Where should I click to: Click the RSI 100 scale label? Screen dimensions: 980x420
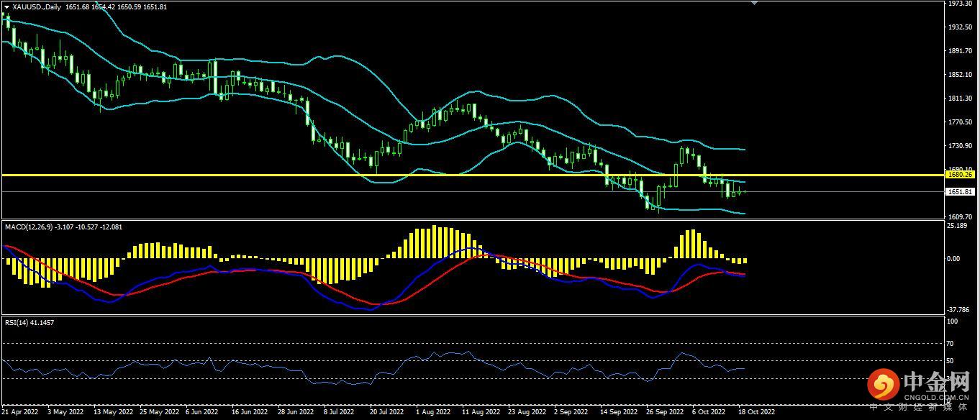[x=951, y=322]
